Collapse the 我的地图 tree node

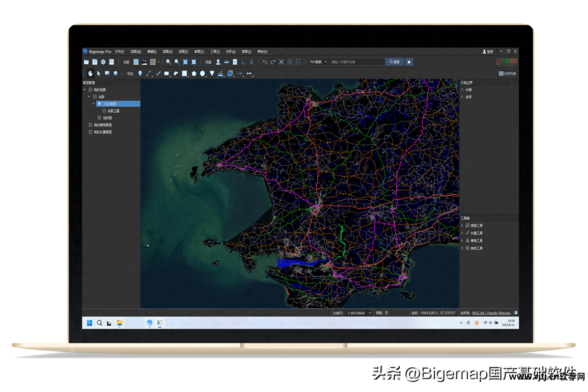point(85,90)
